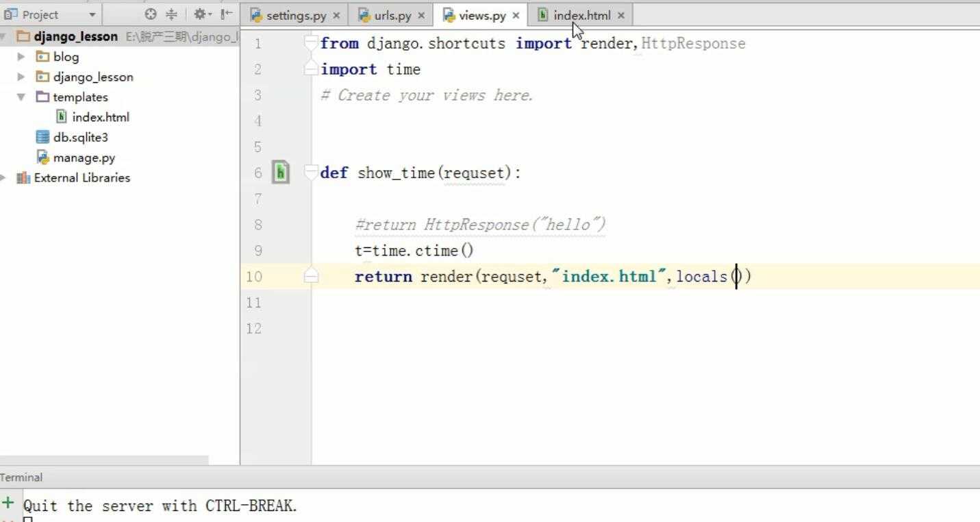The image size is (980, 522).
Task: Click the fold end marker on line 2
Action: pos(311,69)
